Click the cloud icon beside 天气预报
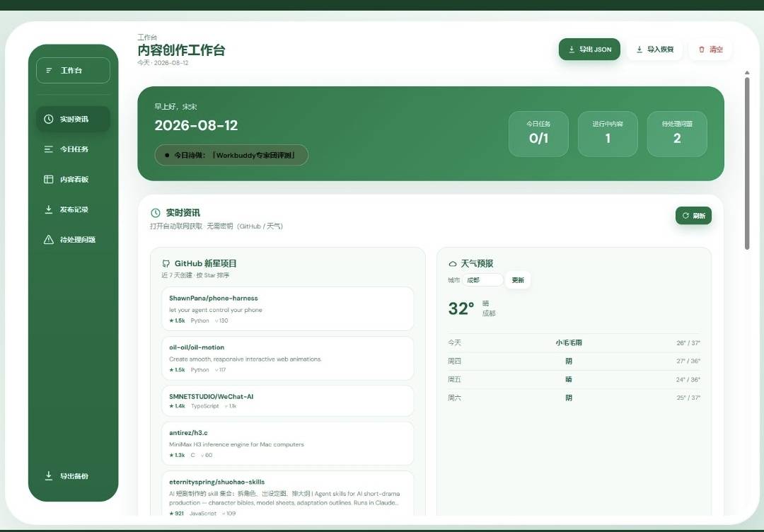 click(x=453, y=264)
